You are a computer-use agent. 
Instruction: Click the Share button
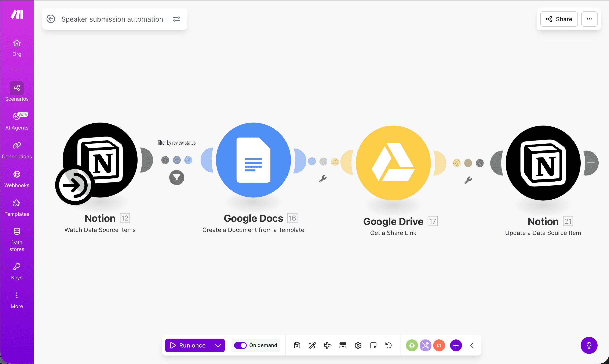point(559,19)
